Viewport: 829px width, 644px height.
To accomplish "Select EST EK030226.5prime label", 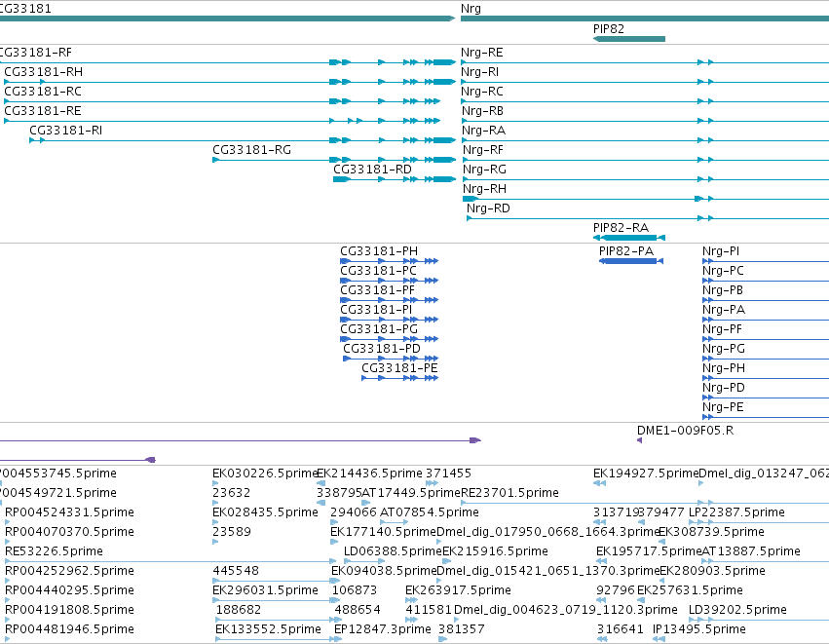I will (x=264, y=474).
